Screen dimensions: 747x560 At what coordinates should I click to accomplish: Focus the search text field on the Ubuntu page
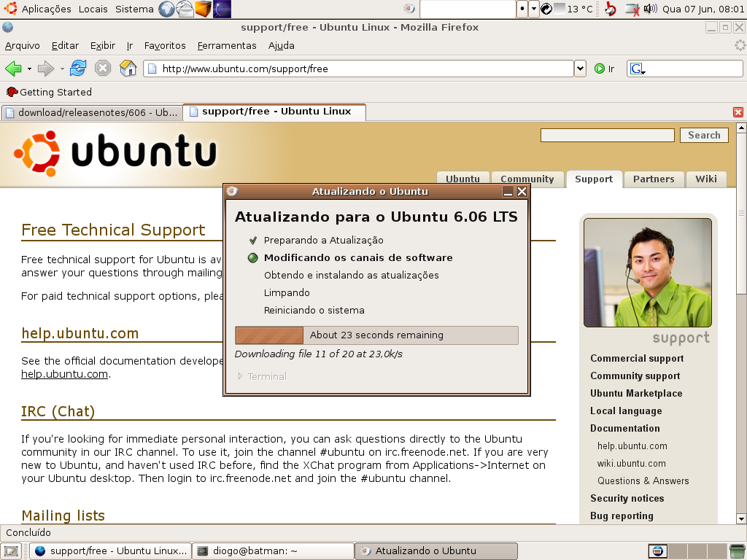coord(608,135)
